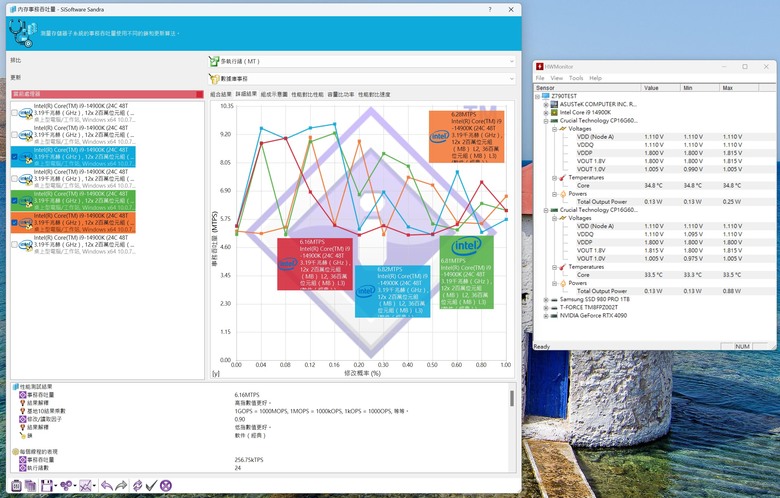Check the unchecked row just above the blue row
780x498 pixels.
coord(14,135)
